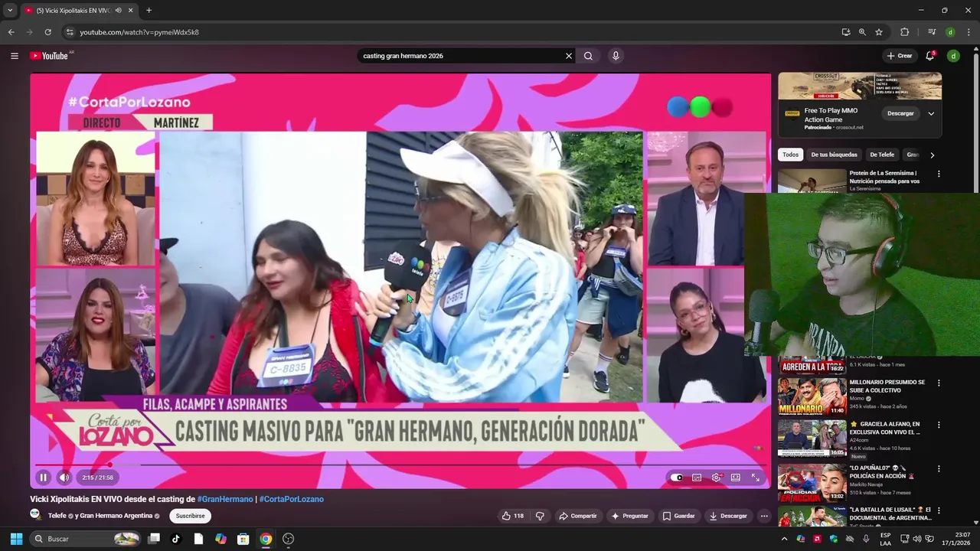The width and height of the screenshot is (980, 551).
Task: Dislike the video
Action: click(x=540, y=516)
